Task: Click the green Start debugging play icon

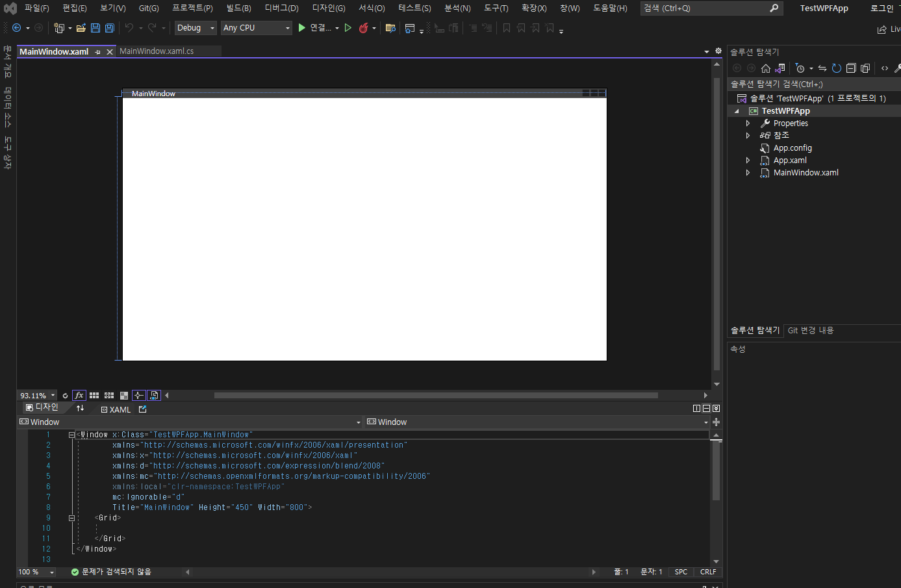Action: [x=301, y=28]
